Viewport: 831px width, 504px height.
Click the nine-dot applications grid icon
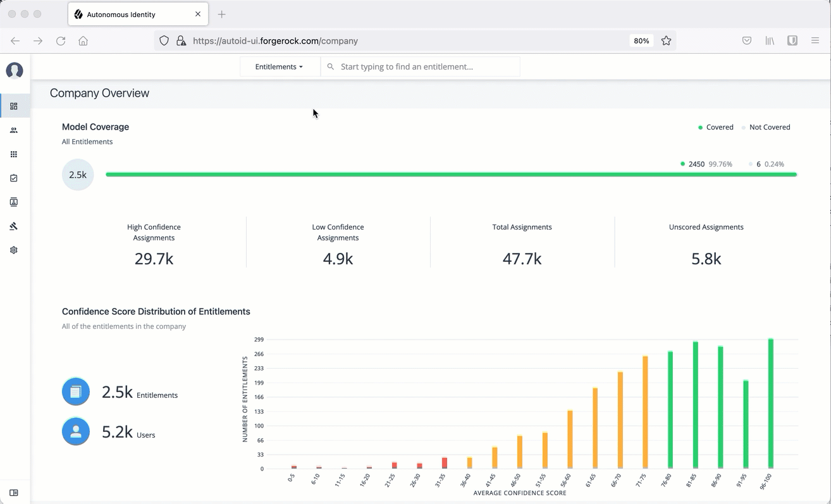coord(14,154)
